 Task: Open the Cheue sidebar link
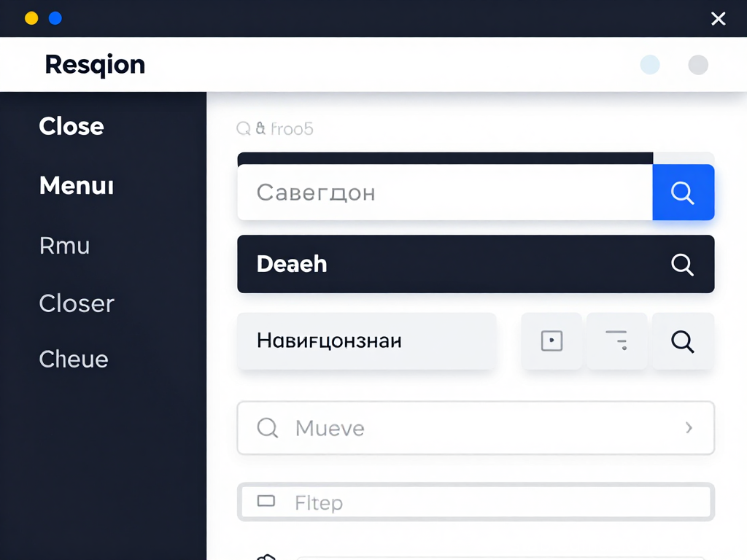(x=73, y=359)
